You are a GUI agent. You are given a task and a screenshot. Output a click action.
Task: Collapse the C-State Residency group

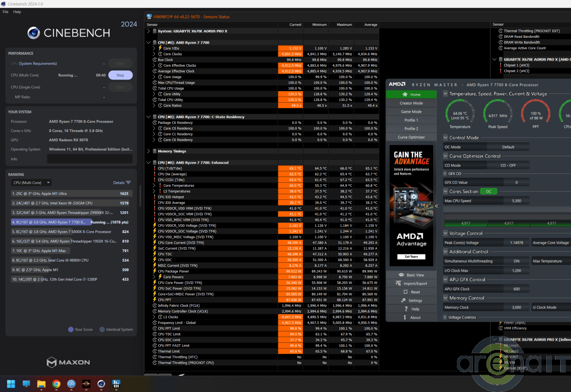[148, 117]
